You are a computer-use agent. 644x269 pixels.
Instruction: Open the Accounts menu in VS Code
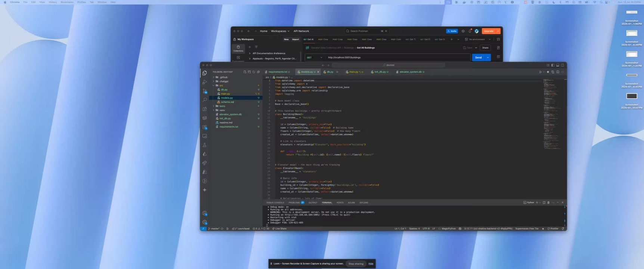pos(204,213)
